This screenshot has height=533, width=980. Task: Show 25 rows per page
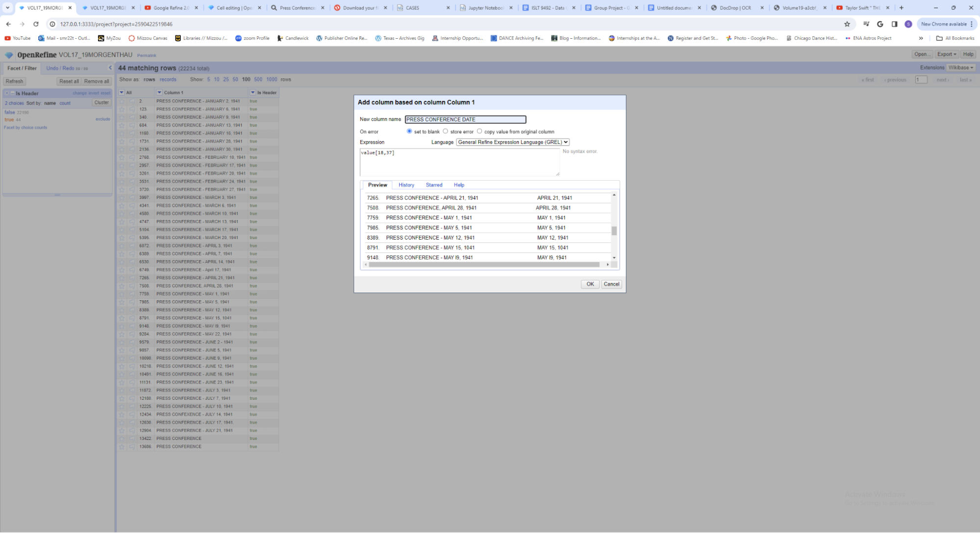point(226,79)
